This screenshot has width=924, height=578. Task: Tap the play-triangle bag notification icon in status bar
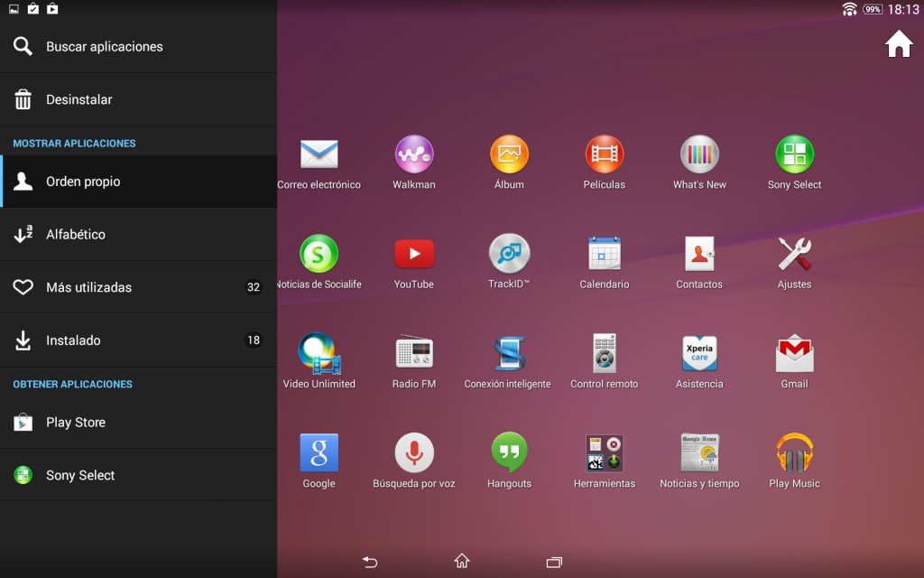[52, 8]
